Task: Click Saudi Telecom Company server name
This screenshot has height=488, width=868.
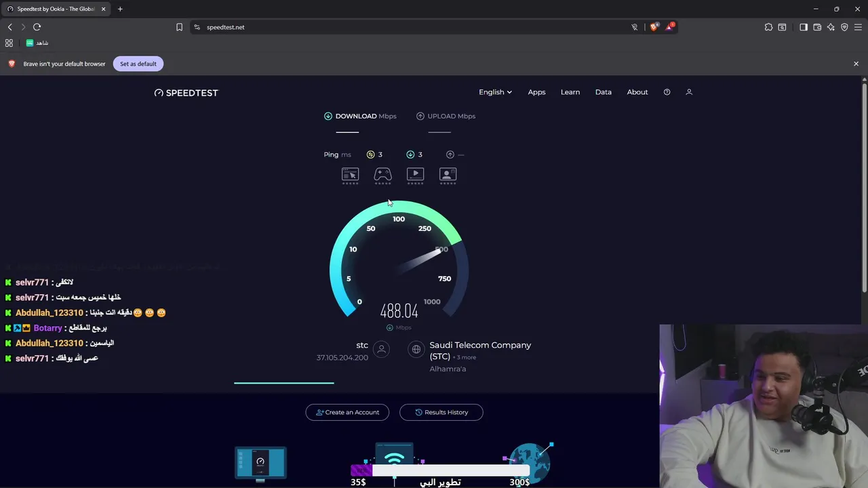Action: [480, 350]
